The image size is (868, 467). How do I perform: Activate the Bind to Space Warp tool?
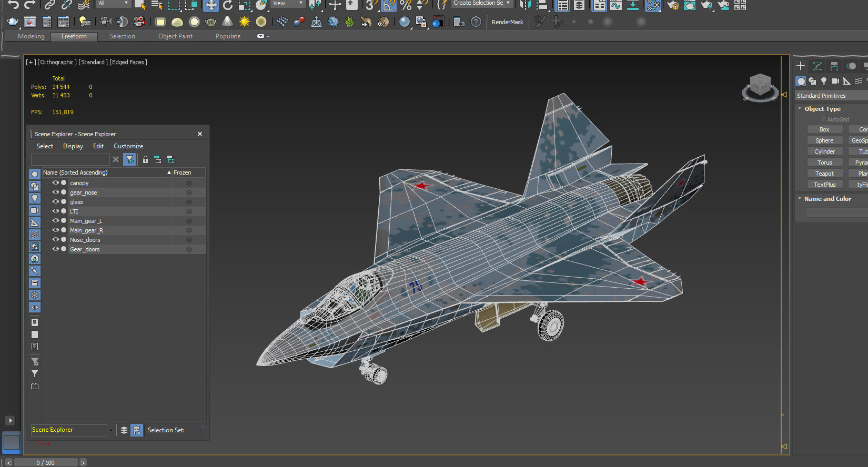coord(84,5)
